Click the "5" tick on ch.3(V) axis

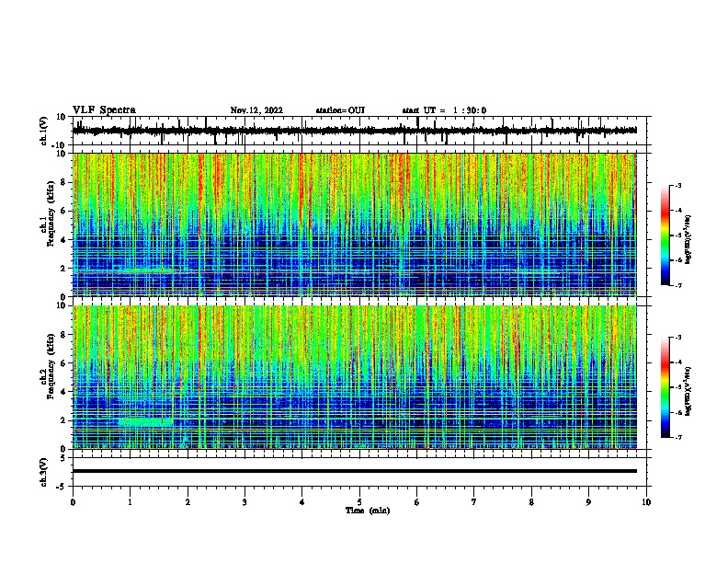point(63,458)
